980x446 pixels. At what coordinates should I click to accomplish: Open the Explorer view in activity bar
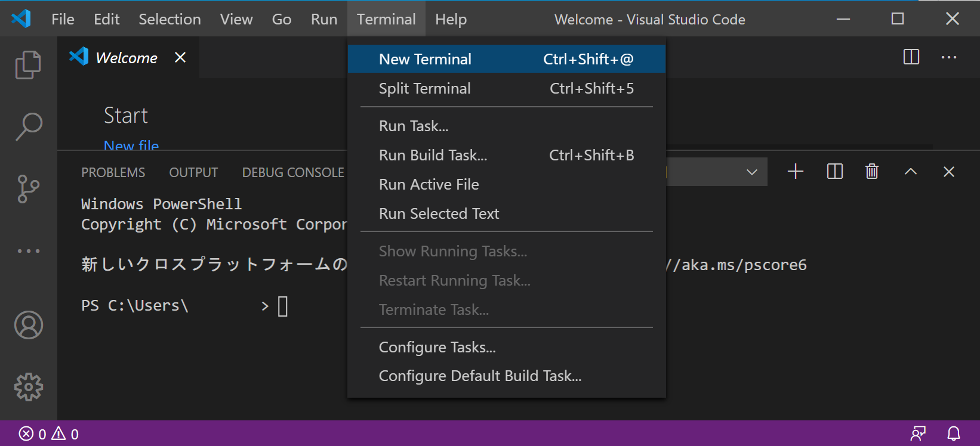coord(28,65)
